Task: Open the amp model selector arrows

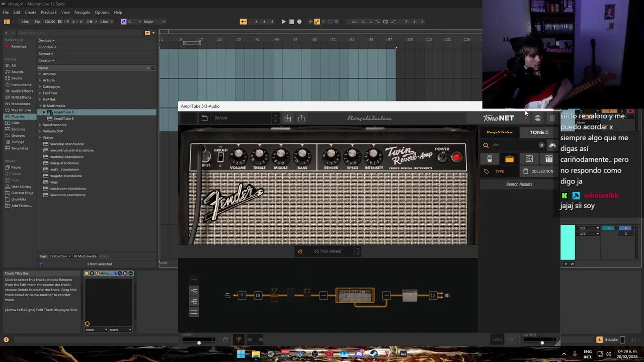Action: 358,251
